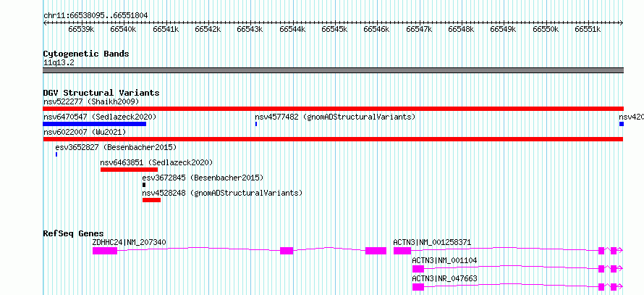Click the nsv6470547 blue variant bar
The width and height of the screenshot is (644, 295).
pyautogui.click(x=95, y=124)
